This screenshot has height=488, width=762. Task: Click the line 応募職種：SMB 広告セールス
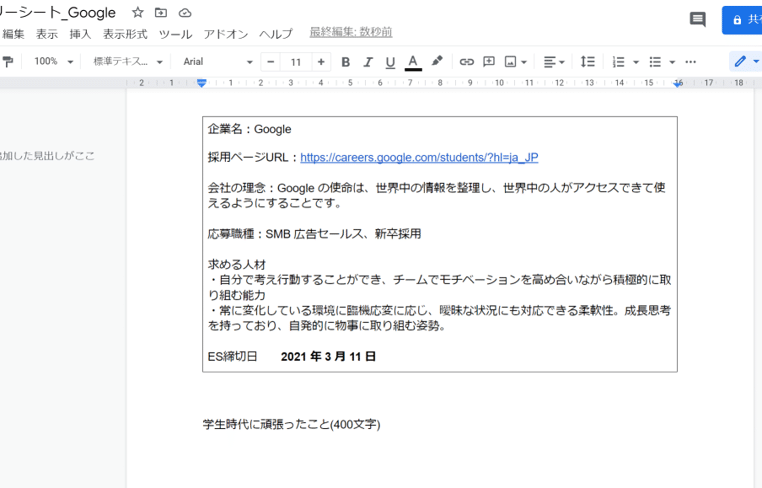pyautogui.click(x=314, y=234)
